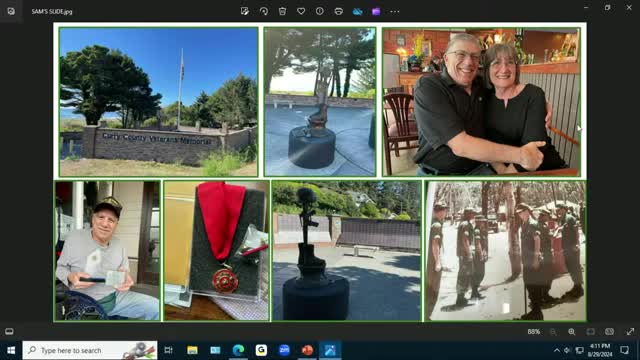Mark photo as favorite with heart icon
The width and height of the screenshot is (640, 360).
[301, 11]
